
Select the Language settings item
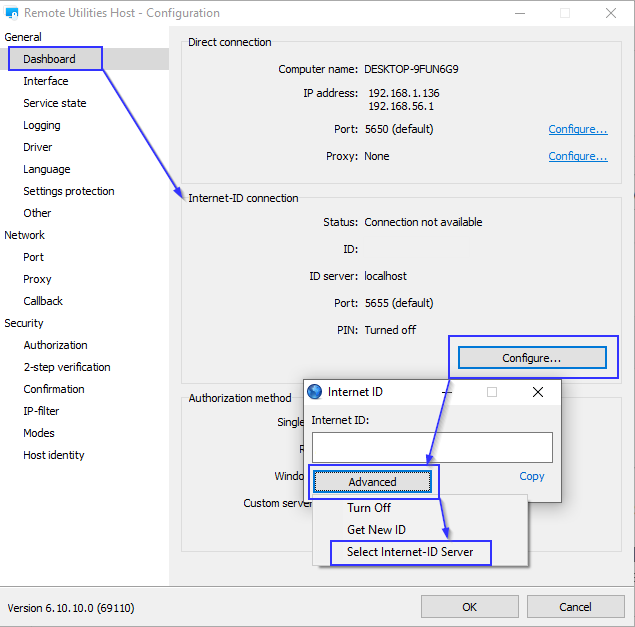coord(47,169)
